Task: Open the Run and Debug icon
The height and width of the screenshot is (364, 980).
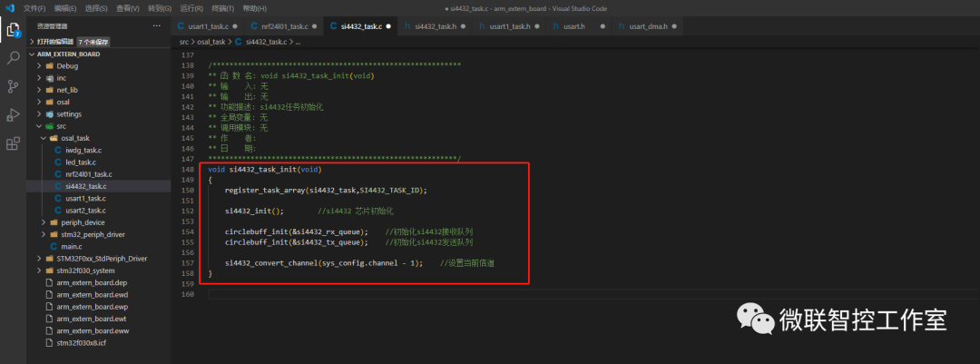Action: 13,114
